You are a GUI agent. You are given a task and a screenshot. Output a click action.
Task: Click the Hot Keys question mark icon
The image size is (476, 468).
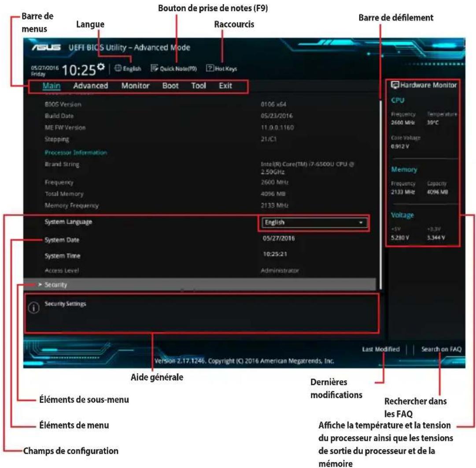tap(210, 68)
